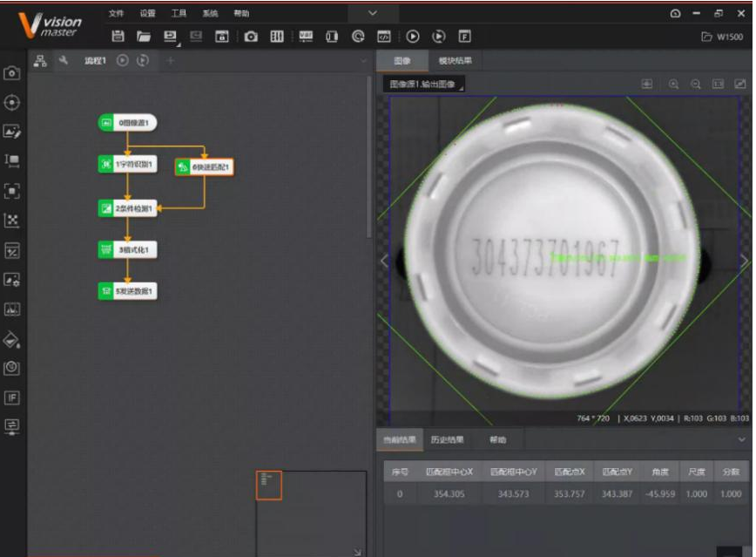This screenshot has height=557, width=756.
Task: Switch to the 模块结果 tab
Action: tap(455, 61)
